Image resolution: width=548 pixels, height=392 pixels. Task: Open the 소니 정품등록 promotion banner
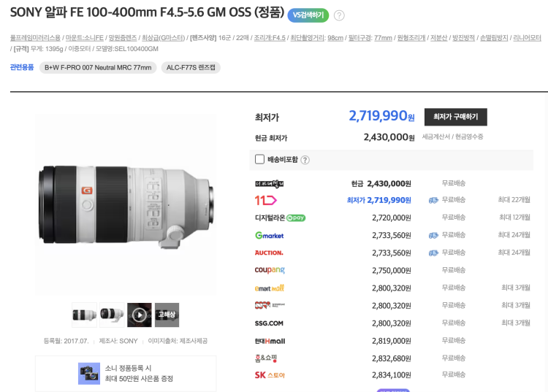(126, 374)
